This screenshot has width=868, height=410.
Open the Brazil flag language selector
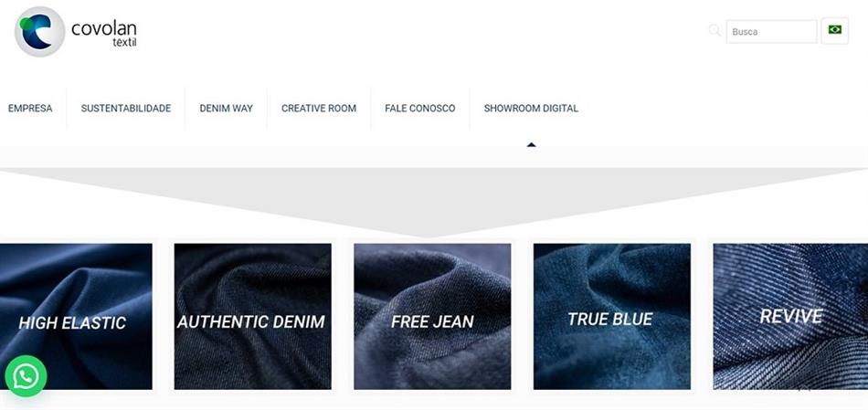click(835, 30)
